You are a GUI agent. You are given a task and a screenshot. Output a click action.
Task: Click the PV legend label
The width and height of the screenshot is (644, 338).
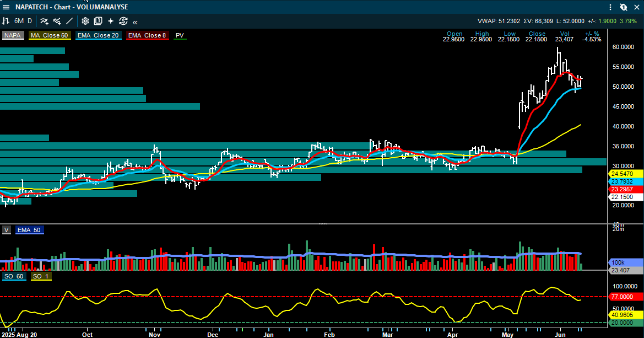click(x=180, y=35)
